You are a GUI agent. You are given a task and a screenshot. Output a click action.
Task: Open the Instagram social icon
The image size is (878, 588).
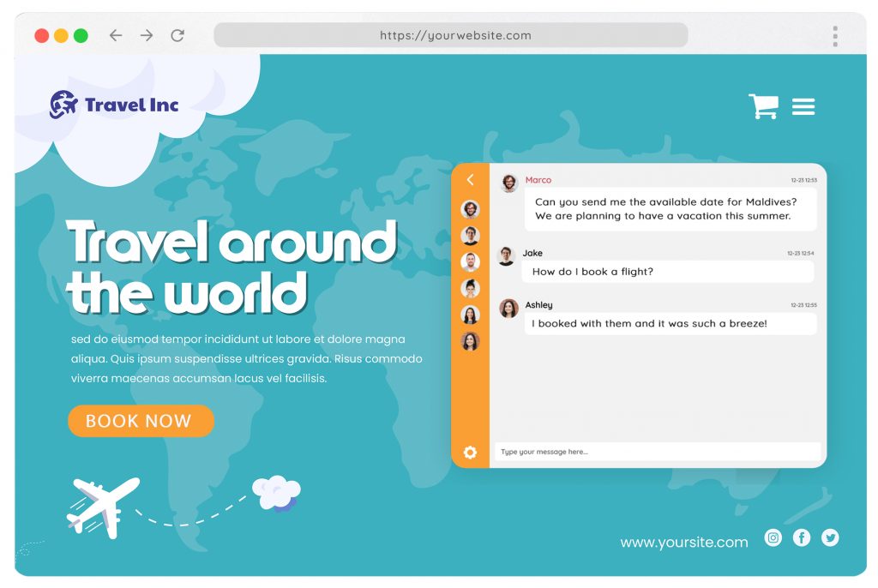point(773,537)
